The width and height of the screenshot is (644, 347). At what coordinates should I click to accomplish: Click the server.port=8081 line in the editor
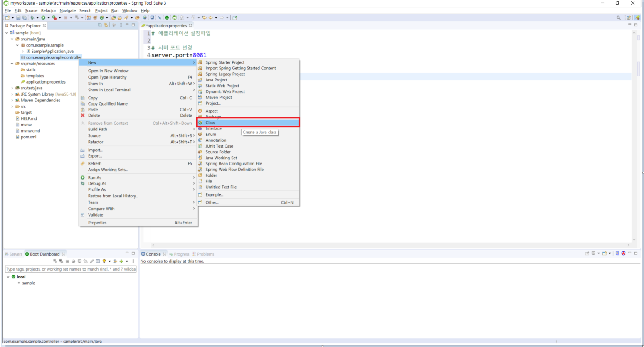pos(179,55)
